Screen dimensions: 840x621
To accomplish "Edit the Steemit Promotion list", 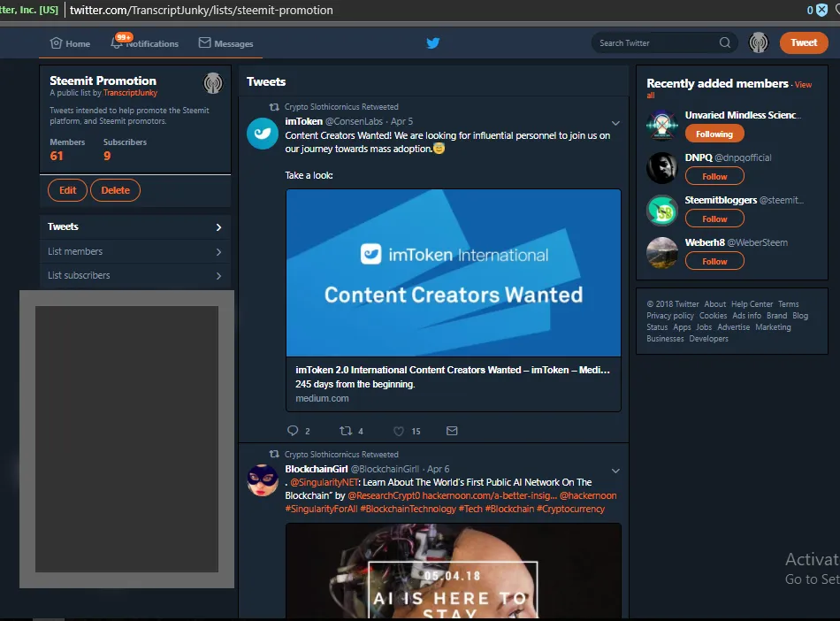I will tap(67, 190).
